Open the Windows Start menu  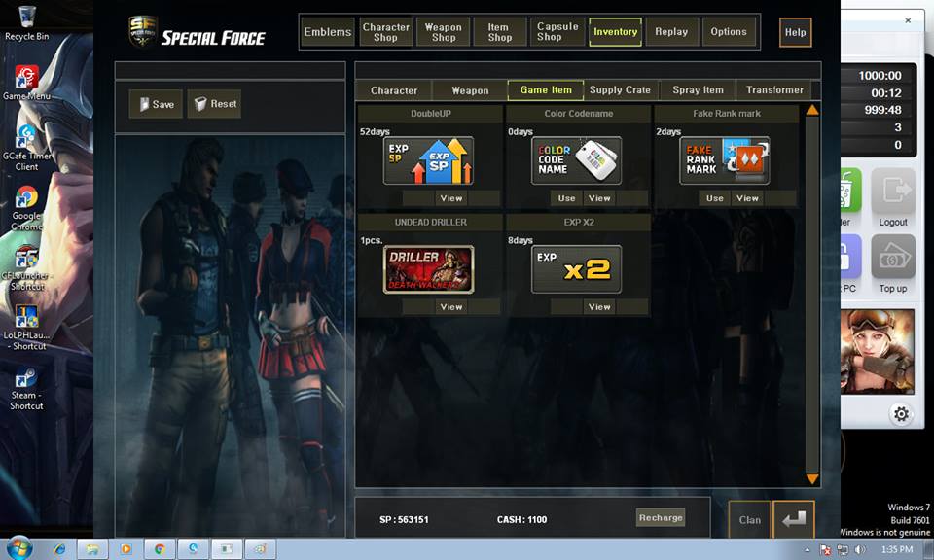tap(18, 548)
